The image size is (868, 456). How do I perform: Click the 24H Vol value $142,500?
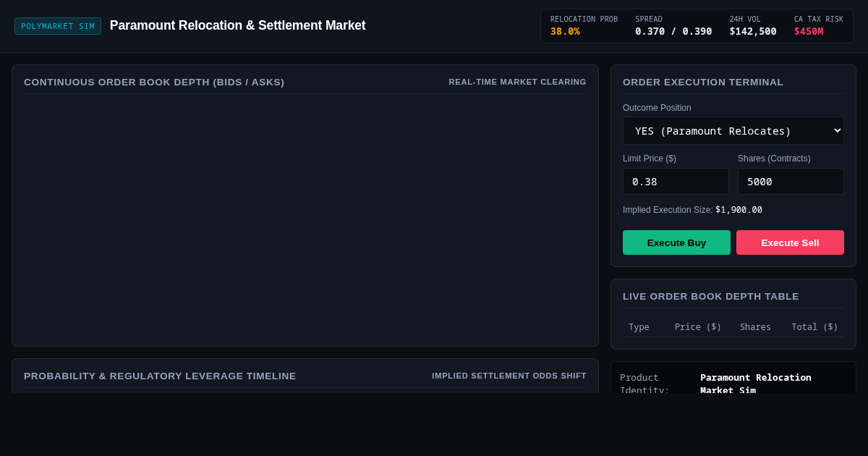(x=753, y=31)
